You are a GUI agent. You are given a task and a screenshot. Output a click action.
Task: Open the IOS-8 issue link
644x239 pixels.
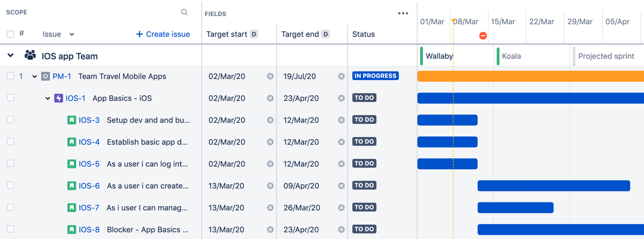click(x=89, y=230)
